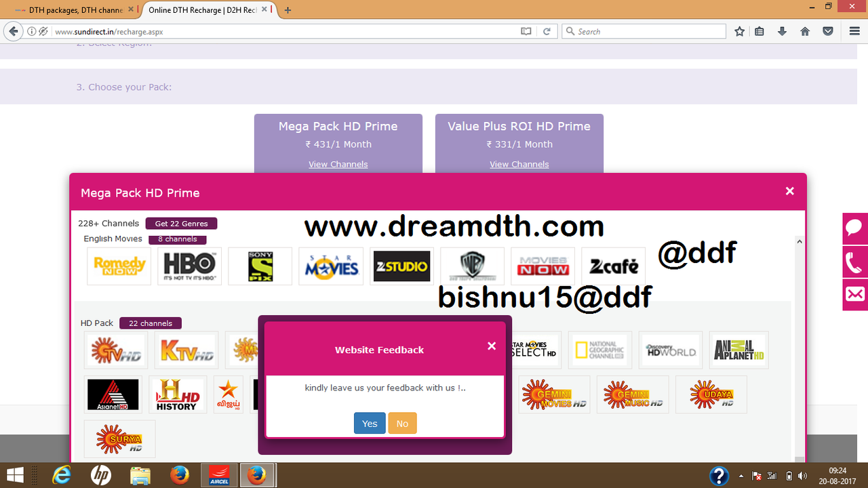Viewport: 868px width, 488px height.
Task: Select the Romedy Now channel logo
Action: 119,266
